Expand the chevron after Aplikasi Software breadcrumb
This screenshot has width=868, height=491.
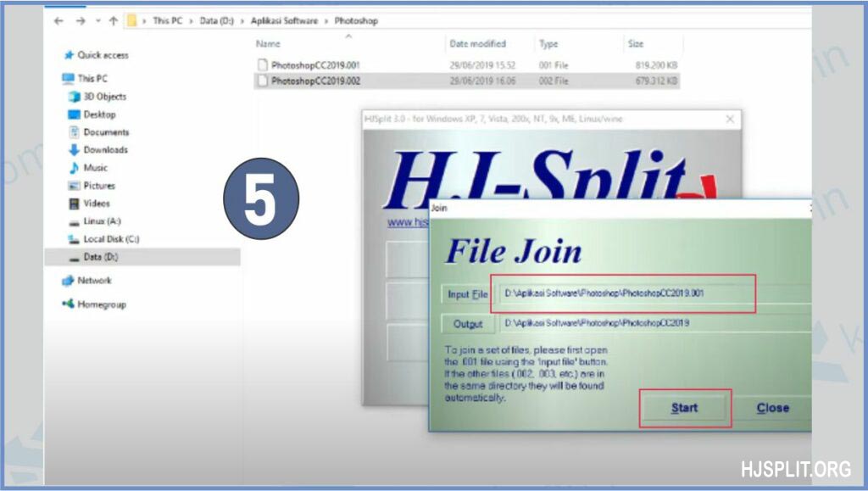pos(326,21)
